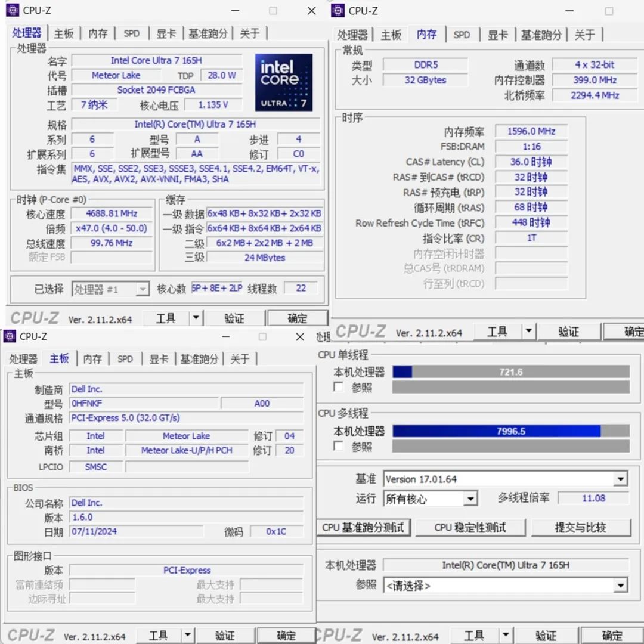The height and width of the screenshot is (644, 644).
Task: Select 显卡 tab in processor window
Action: [166, 33]
